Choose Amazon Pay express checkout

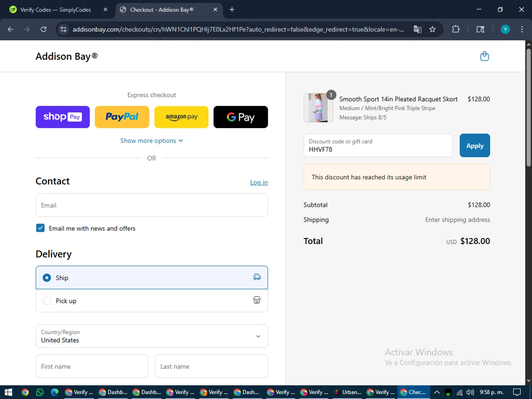pos(182,117)
